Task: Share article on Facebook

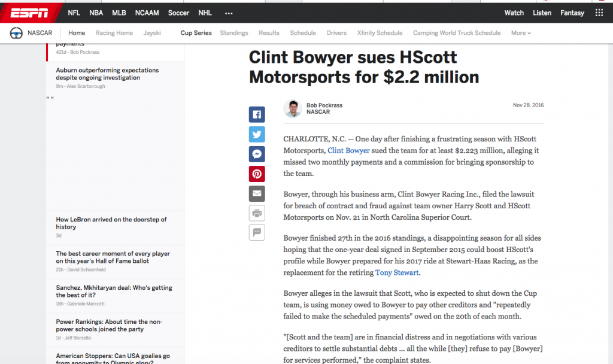Action: [257, 114]
